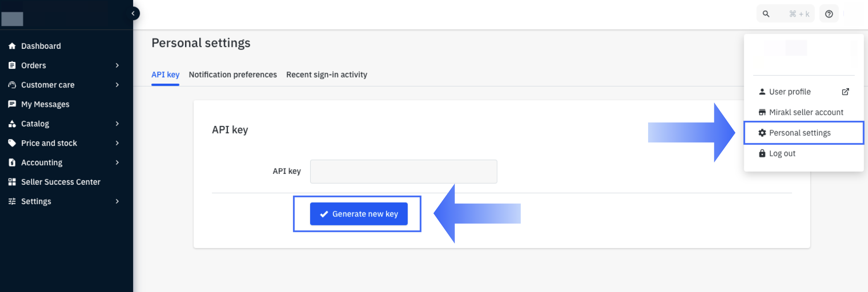The height and width of the screenshot is (292, 868).
Task: Click the Seller Success Center grid icon
Action: pyautogui.click(x=12, y=182)
